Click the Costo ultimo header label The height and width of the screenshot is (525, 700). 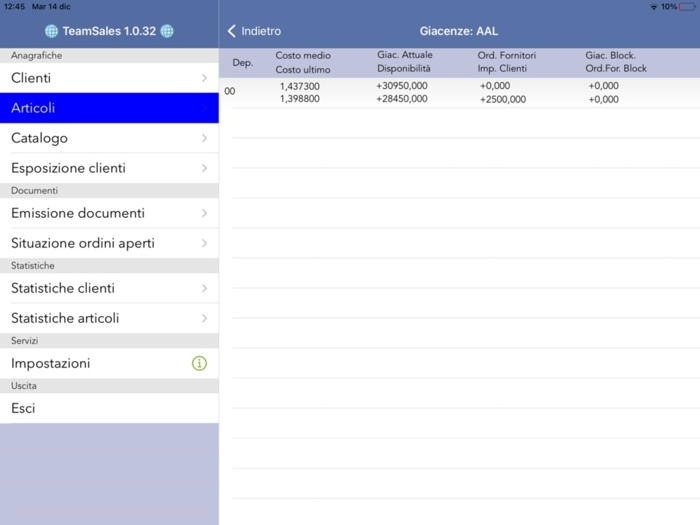point(303,70)
